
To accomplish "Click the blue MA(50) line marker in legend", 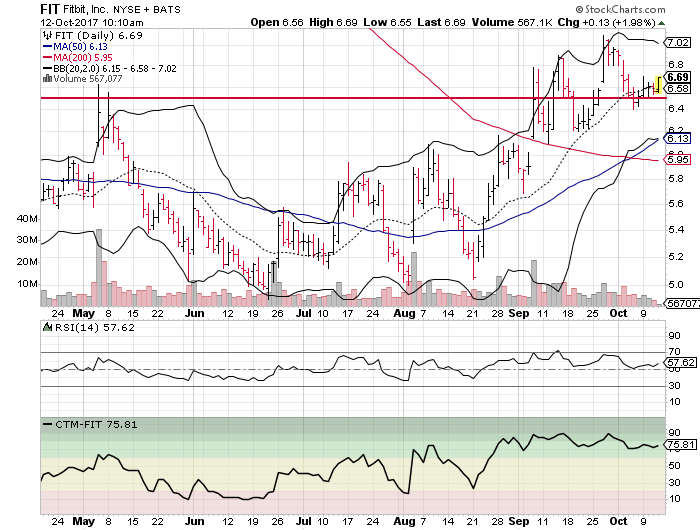I will pos(47,46).
